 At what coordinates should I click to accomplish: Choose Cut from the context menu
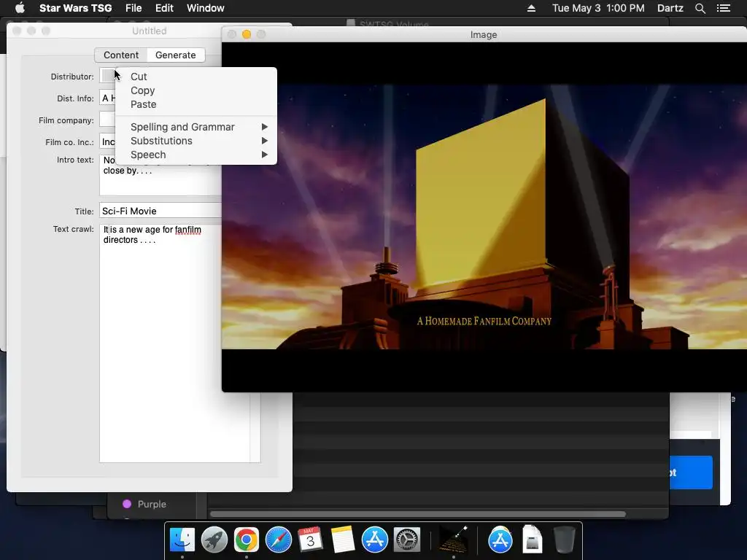click(196, 77)
